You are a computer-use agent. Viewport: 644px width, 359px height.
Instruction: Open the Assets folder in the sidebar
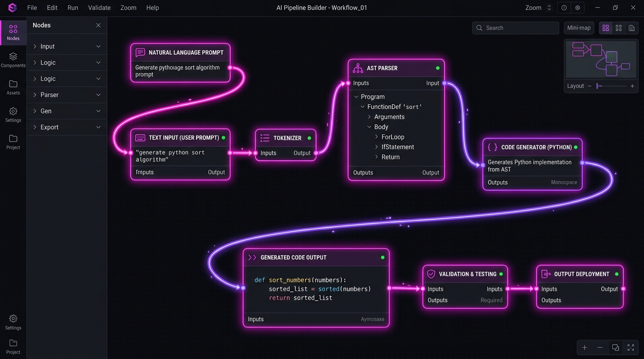tap(13, 87)
